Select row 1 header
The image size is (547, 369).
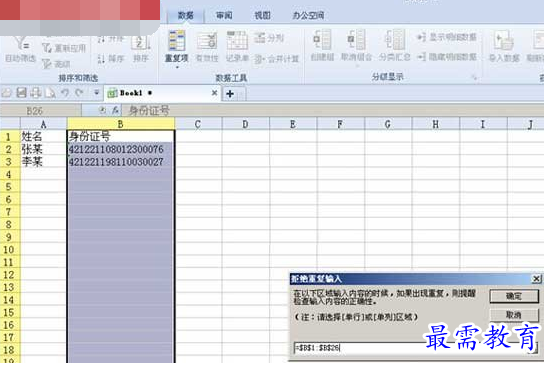(10, 136)
